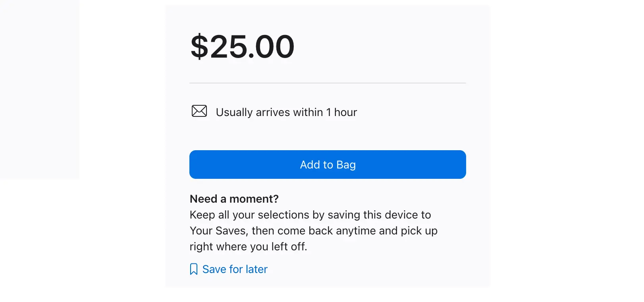644x302 pixels.
Task: Click the 'Need a moment?' heading
Action: [234, 199]
